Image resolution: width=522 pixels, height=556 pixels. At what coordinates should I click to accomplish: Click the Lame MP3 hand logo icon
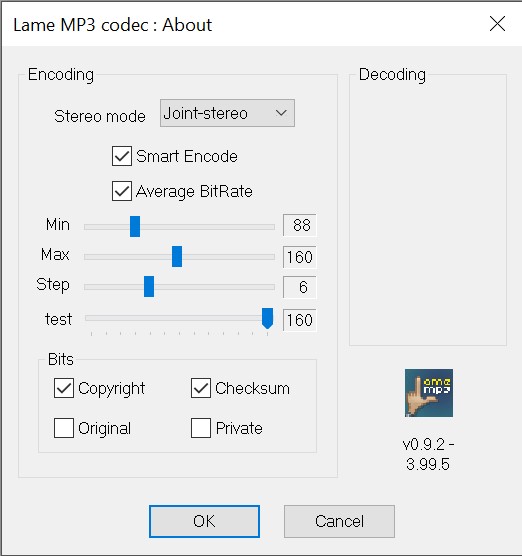point(429,393)
